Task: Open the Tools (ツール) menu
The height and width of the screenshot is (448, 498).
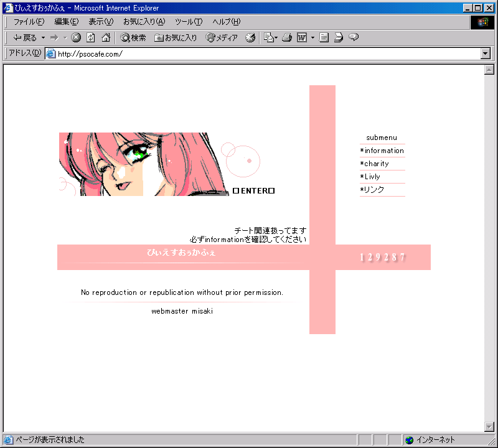Action: point(189,22)
